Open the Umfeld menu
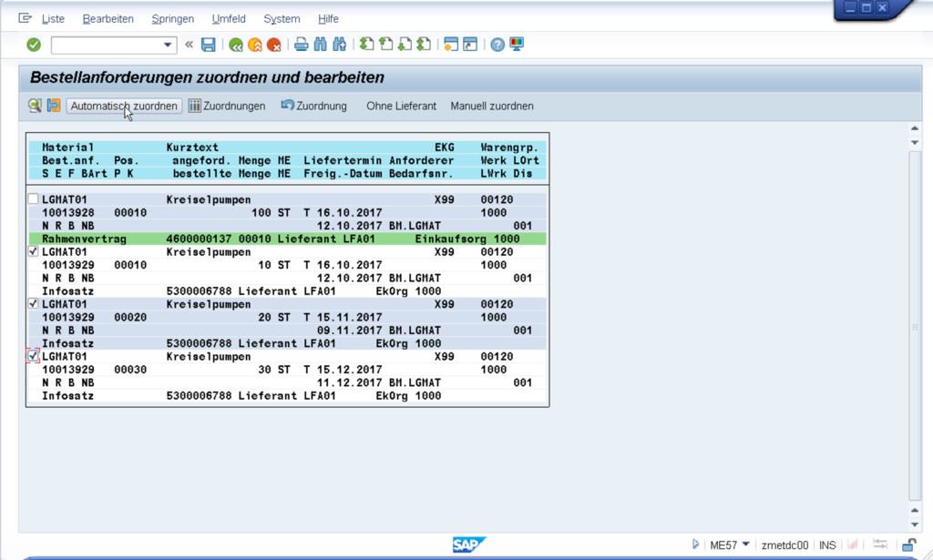 (229, 19)
